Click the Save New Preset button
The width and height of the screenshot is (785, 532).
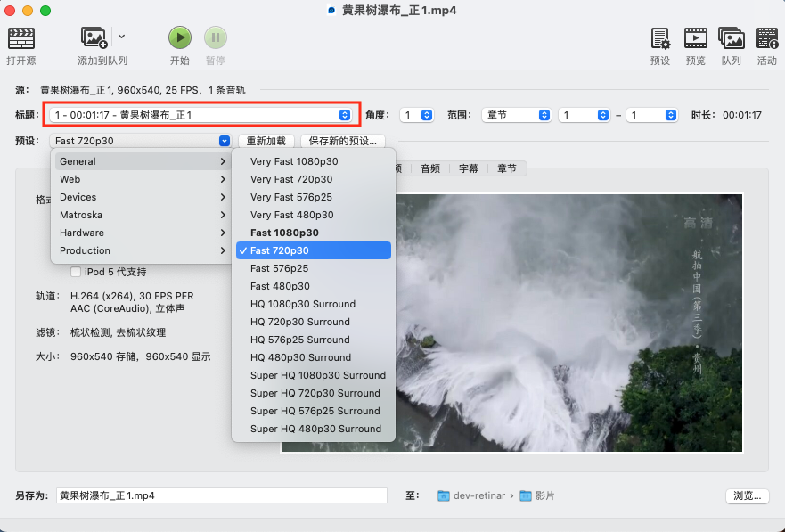point(343,141)
